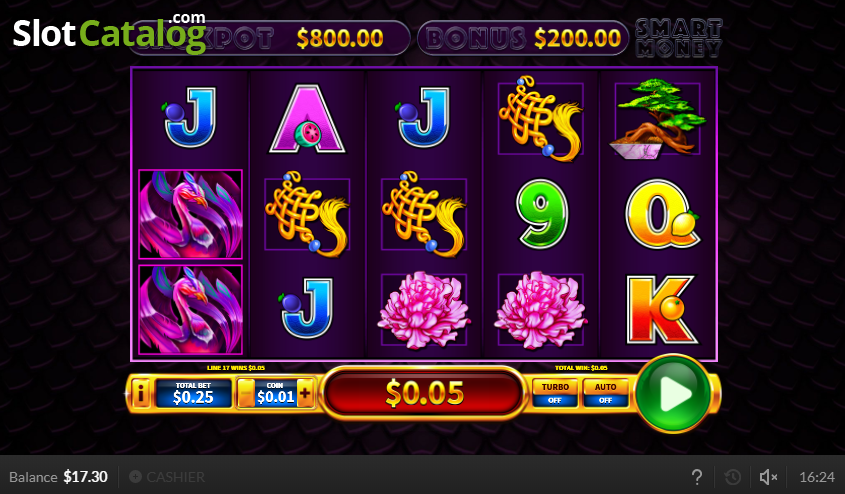The image size is (845, 494).
Task: View game history clock icon
Action: point(732,477)
